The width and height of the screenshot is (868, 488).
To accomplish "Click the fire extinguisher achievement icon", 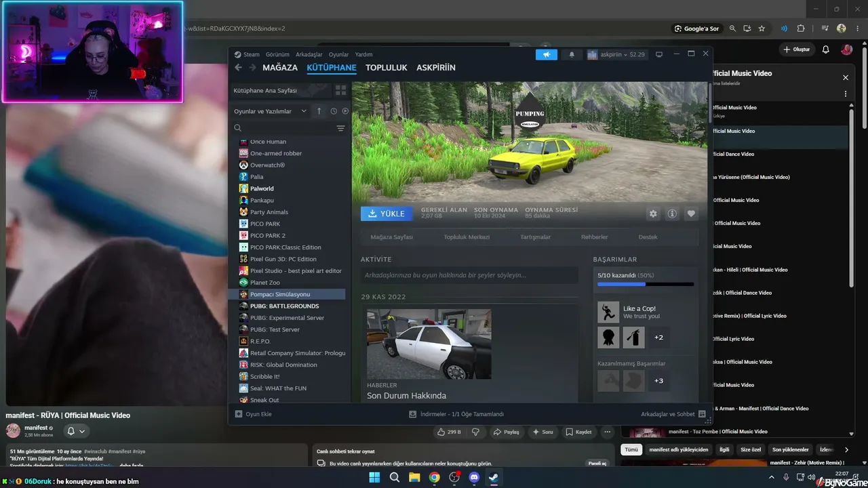I will coord(633,338).
